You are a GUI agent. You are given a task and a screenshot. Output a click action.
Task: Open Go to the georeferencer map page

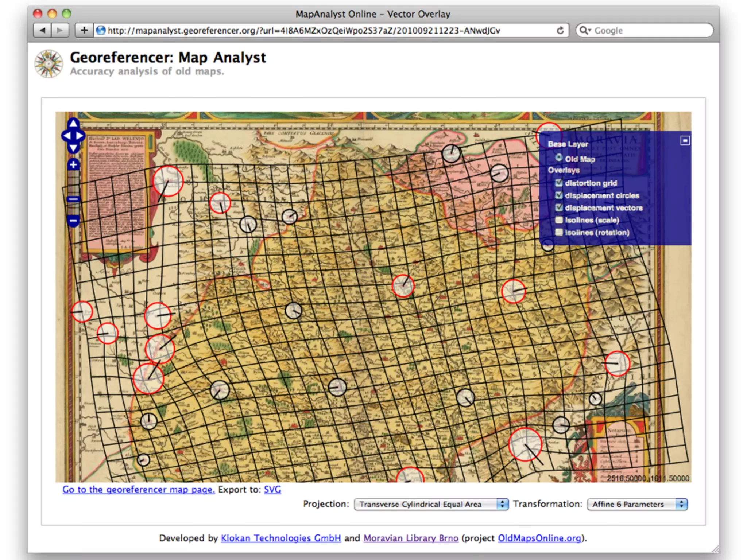[x=139, y=490]
